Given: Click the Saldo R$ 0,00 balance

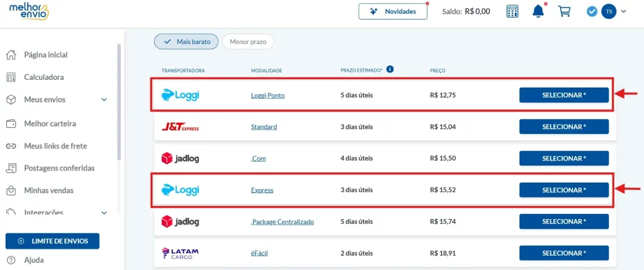Looking at the screenshot, I should pos(466,11).
